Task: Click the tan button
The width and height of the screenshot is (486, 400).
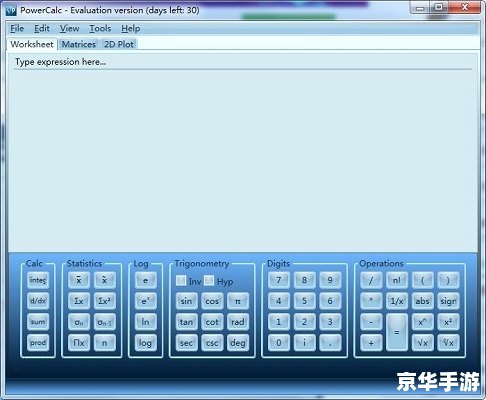Action: coord(186,322)
